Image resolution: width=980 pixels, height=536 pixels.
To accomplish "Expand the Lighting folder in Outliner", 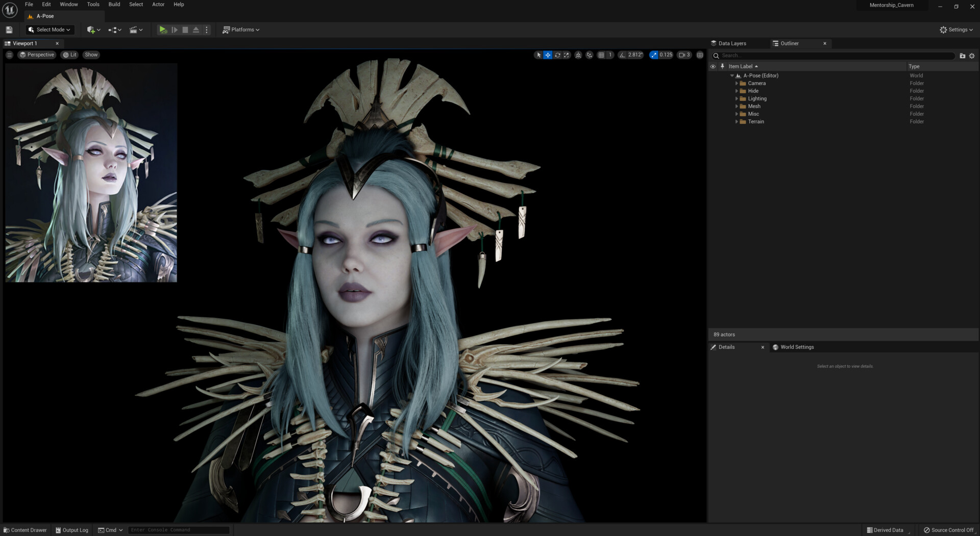I will [x=736, y=99].
